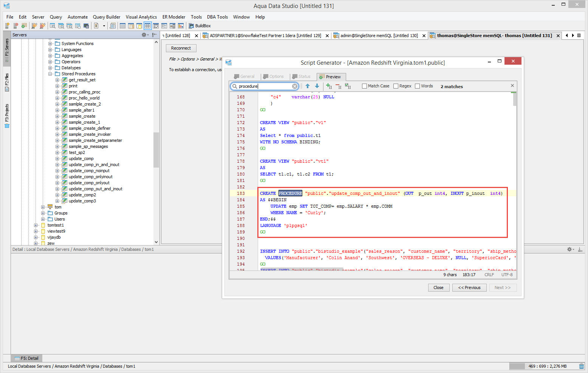The width and height of the screenshot is (588, 373).
Task: Close the find bar in Preview
Action: pos(512,86)
